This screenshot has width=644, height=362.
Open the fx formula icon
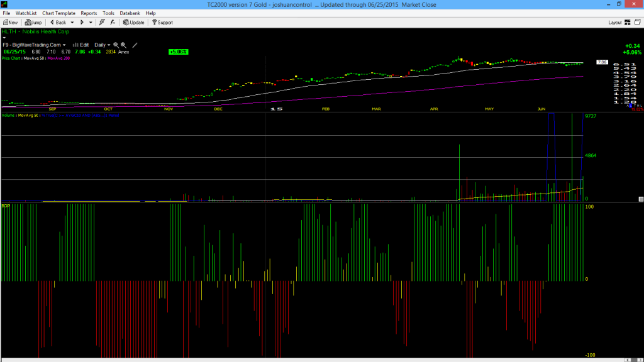[113, 22]
